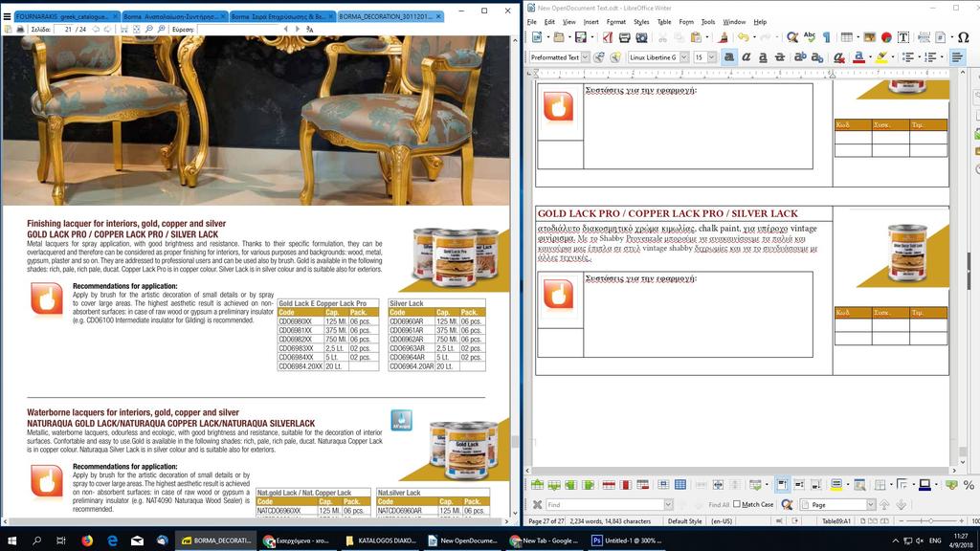980x551 pixels.
Task: Apply subscript formatting
Action: click(x=817, y=57)
